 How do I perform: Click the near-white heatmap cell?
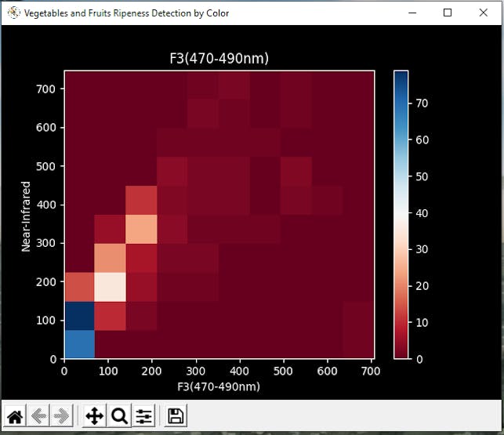[x=110, y=287]
